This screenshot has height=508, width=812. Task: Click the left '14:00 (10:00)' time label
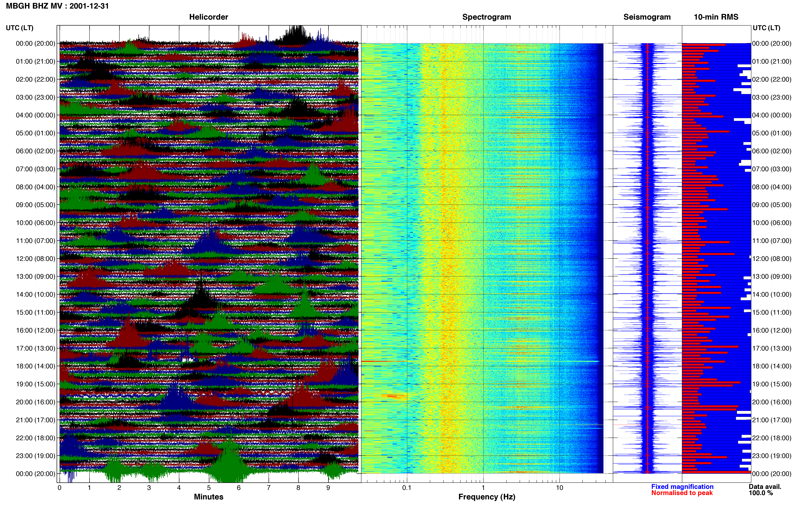pos(36,294)
